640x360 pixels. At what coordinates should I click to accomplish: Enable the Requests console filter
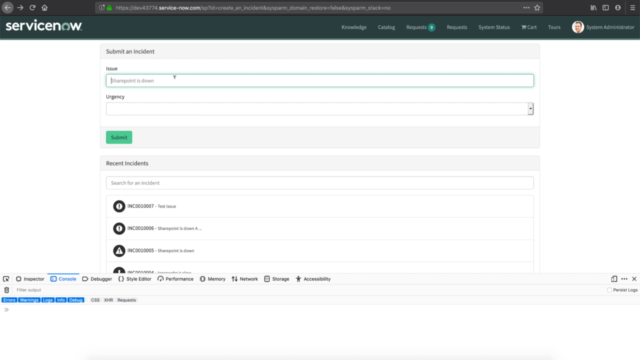pyautogui.click(x=127, y=300)
